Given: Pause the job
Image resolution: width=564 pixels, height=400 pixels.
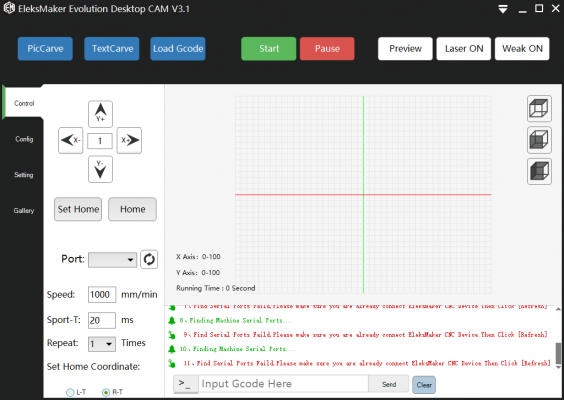Looking at the screenshot, I should click(x=327, y=49).
